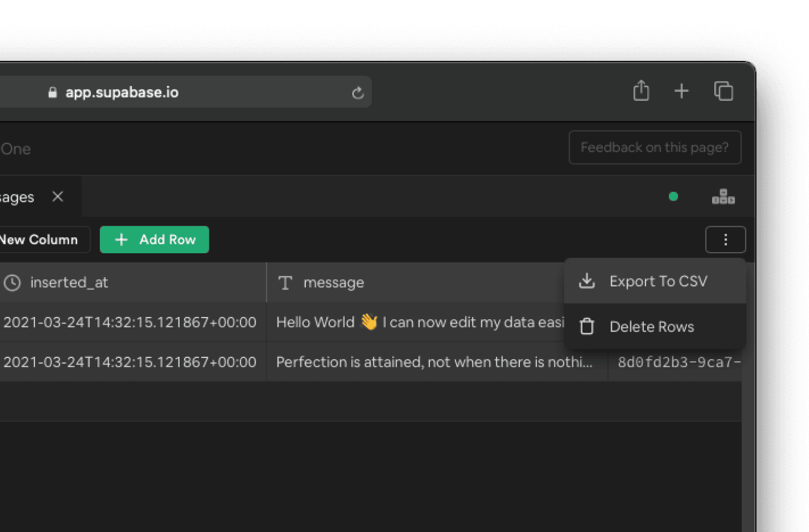This screenshot has height=532, width=809.
Task: Click the download icon next to Export To CSV
Action: tap(586, 281)
